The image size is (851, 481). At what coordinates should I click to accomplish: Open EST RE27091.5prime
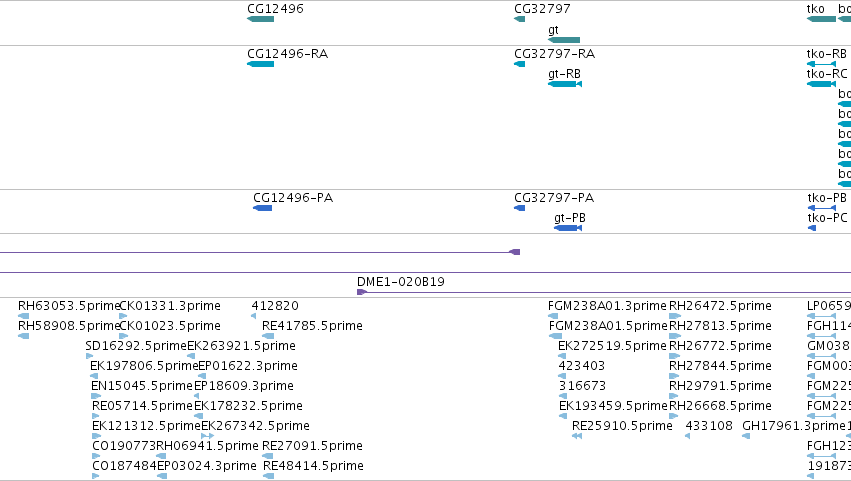[312, 447]
